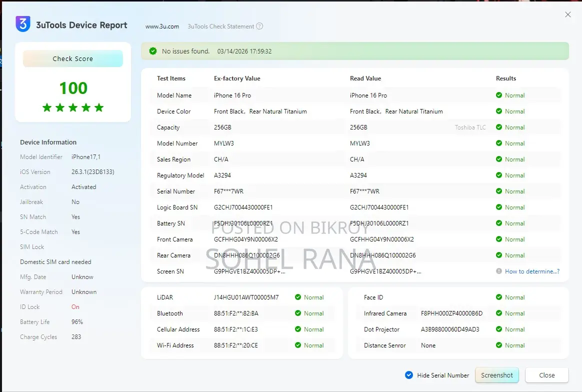Click the ex-factory MYLW3 model number

pyautogui.click(x=224, y=143)
